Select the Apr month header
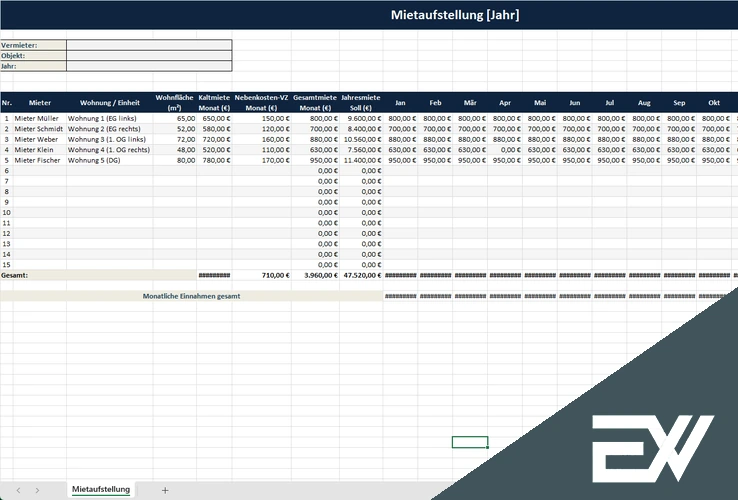 click(505, 103)
